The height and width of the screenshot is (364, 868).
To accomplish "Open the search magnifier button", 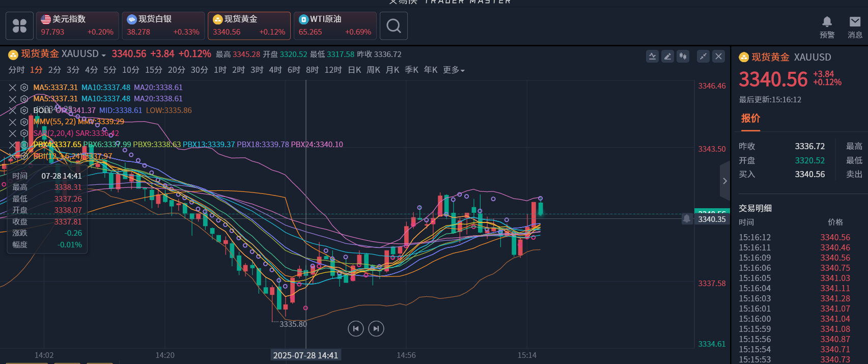I will pyautogui.click(x=394, y=25).
